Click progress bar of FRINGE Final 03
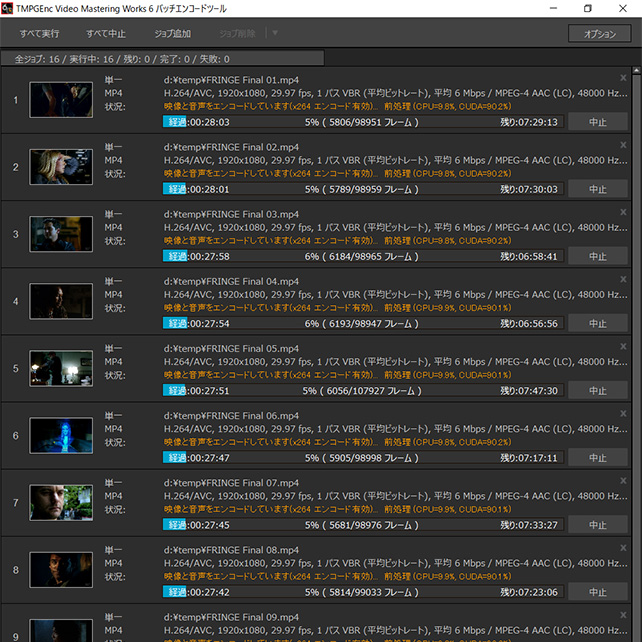The width and height of the screenshot is (642, 642). [363, 256]
